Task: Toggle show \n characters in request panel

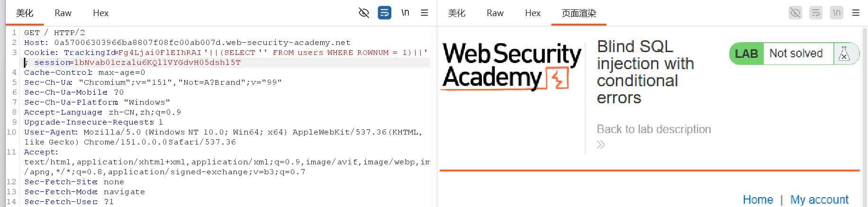Action: [405, 13]
